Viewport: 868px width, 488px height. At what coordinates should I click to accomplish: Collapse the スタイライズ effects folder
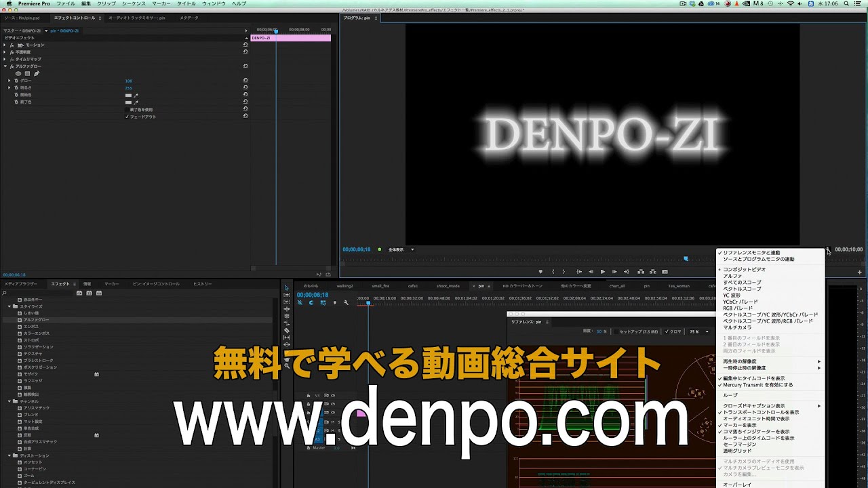9,306
